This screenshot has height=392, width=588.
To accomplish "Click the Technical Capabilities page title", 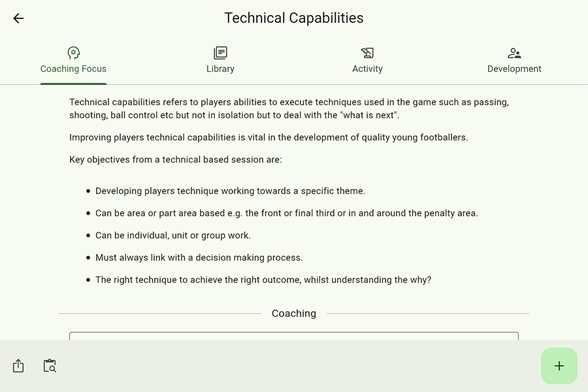I will 294,18.
